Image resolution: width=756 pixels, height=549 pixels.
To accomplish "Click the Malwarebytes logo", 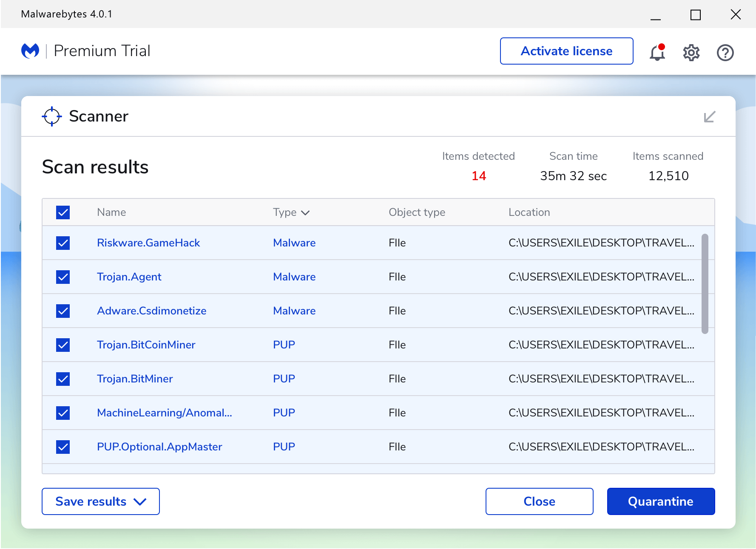I will click(30, 51).
